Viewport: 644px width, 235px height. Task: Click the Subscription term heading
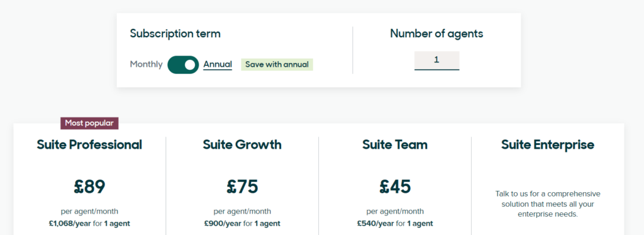175,34
